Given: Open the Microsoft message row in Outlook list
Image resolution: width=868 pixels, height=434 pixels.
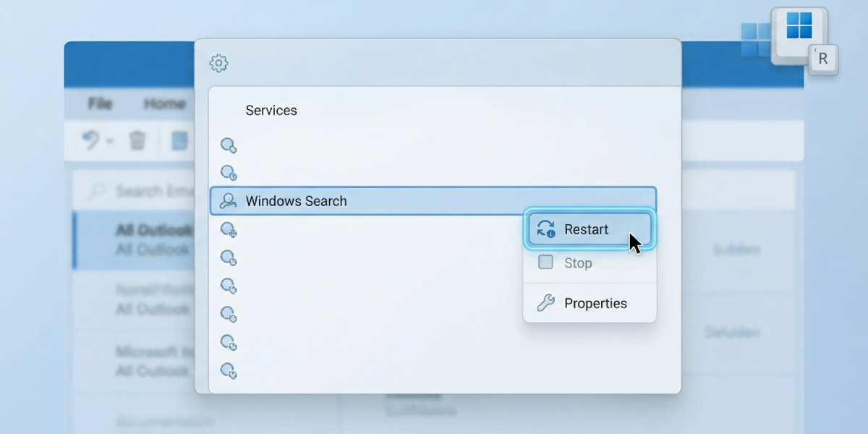Looking at the screenshot, I should pyautogui.click(x=134, y=360).
